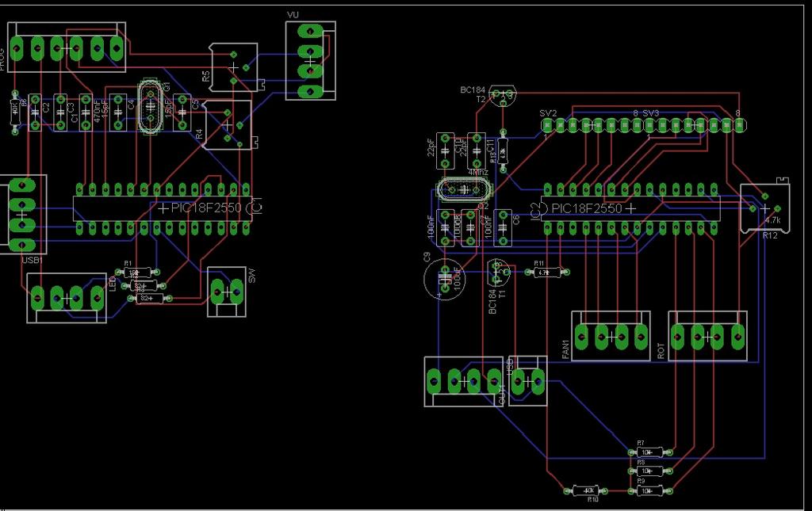
Task: Select resistor R7 labeled 10k
Action: pyautogui.click(x=649, y=452)
